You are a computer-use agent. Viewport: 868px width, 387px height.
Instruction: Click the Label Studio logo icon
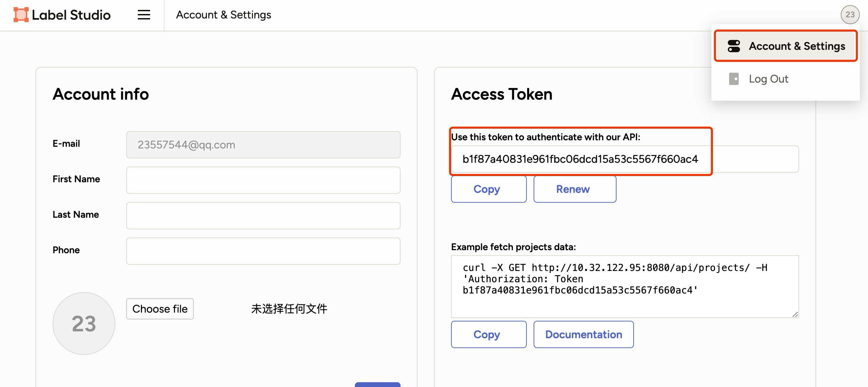(x=21, y=15)
